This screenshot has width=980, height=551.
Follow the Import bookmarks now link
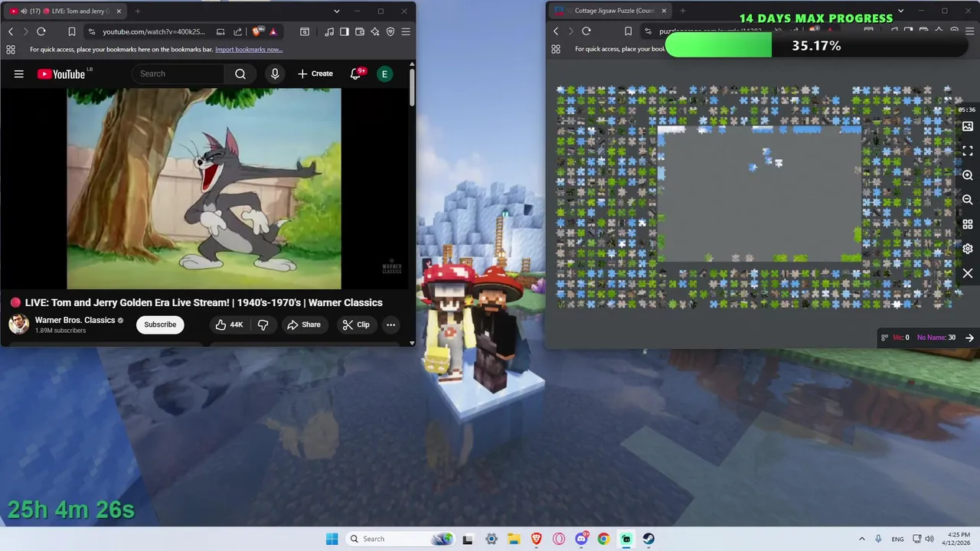point(249,49)
